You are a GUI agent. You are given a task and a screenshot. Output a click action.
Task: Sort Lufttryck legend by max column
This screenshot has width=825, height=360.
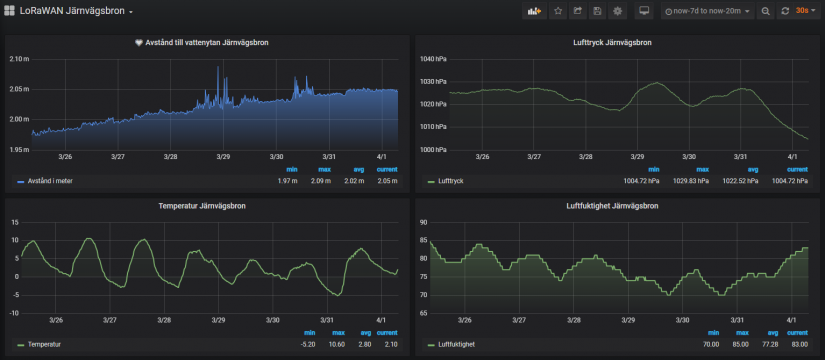tap(703, 169)
